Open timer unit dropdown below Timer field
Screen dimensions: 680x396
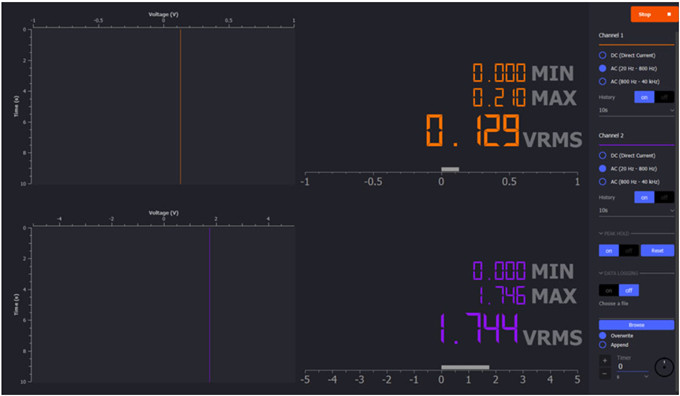(632, 377)
